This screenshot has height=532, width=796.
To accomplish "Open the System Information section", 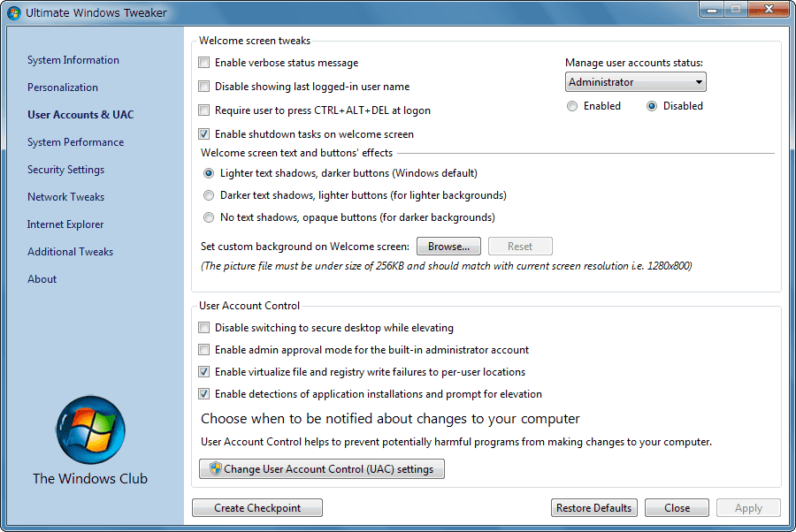I will tap(73, 60).
